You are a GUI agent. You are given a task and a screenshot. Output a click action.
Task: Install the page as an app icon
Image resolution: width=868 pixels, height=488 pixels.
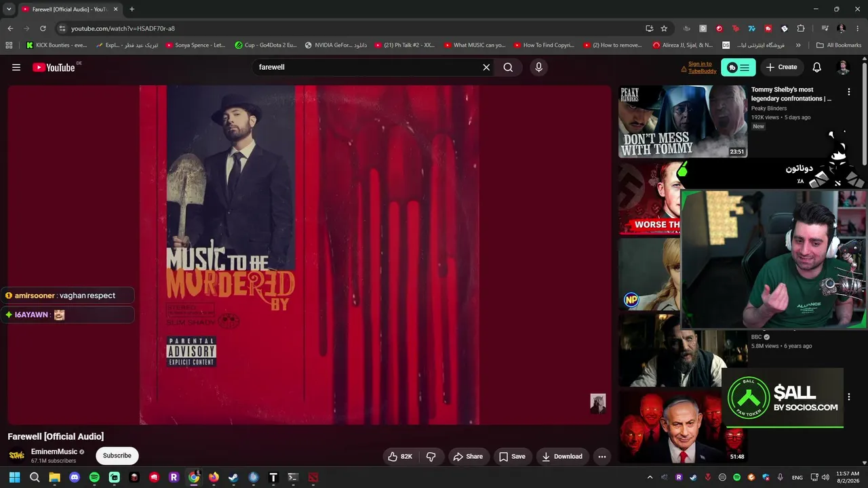(649, 28)
